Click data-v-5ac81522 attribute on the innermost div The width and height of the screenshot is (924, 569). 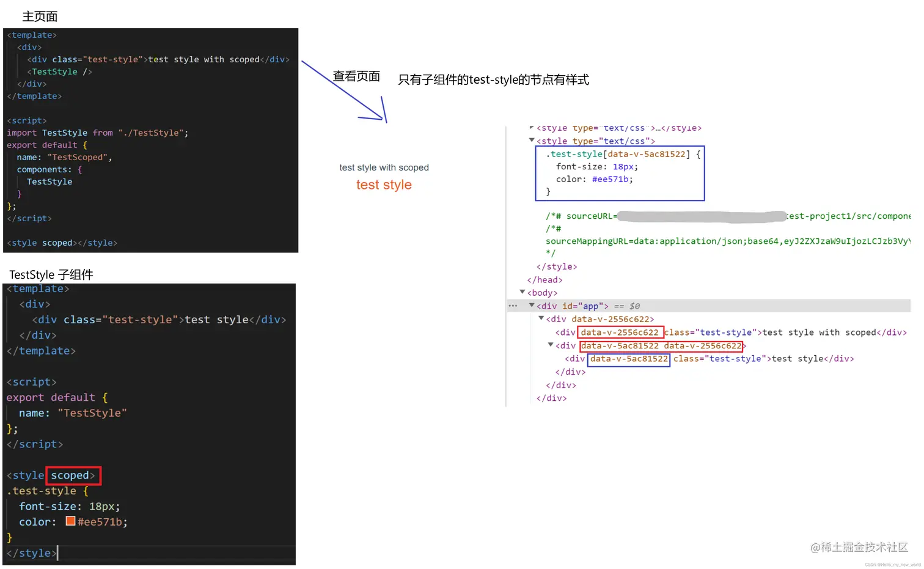[629, 359]
